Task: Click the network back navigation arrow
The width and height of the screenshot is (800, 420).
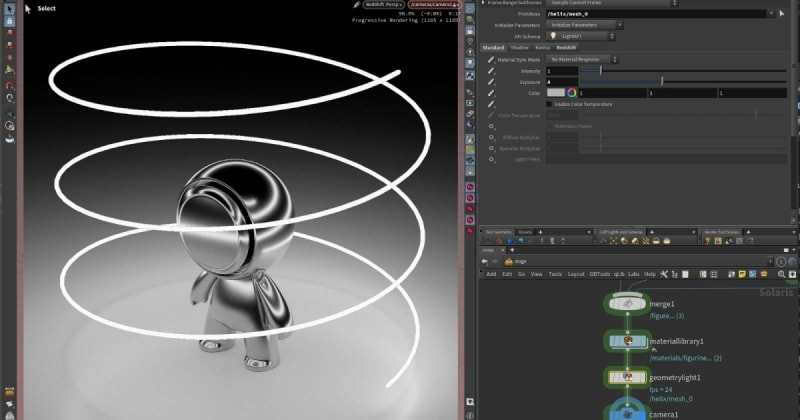Action: click(486, 261)
